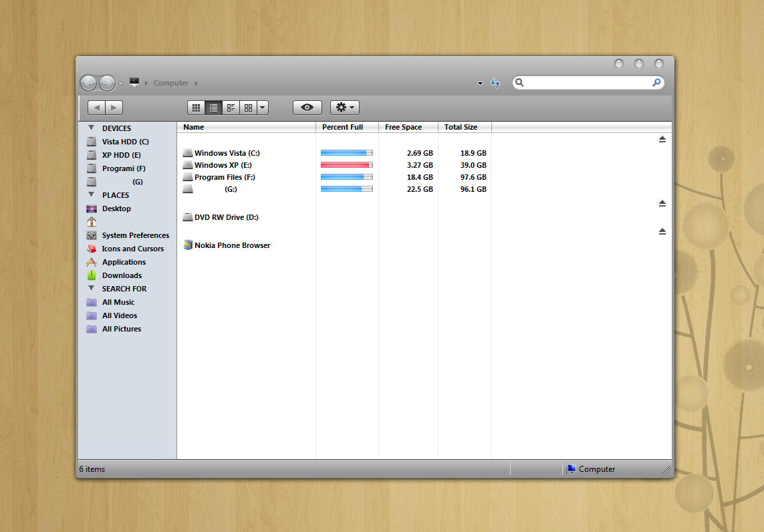Image resolution: width=764 pixels, height=532 pixels.
Task: Select DVD RW Drive (D:)
Action: coord(226,217)
